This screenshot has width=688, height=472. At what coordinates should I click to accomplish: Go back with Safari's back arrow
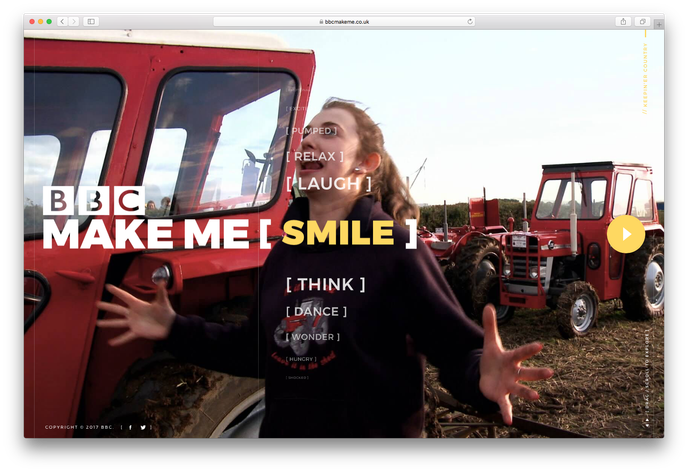62,21
